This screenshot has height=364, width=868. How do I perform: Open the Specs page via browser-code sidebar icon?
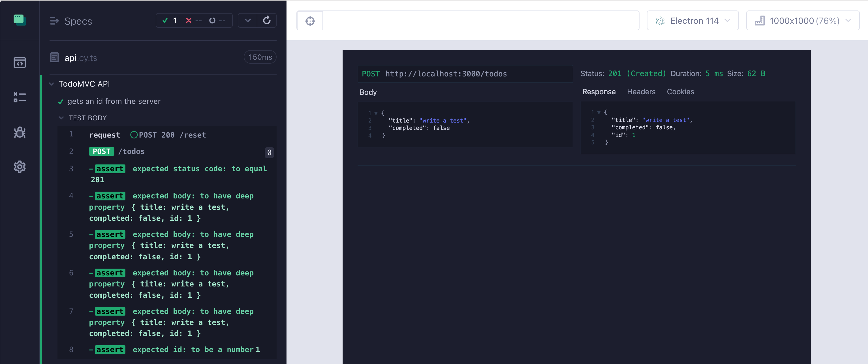(x=20, y=62)
